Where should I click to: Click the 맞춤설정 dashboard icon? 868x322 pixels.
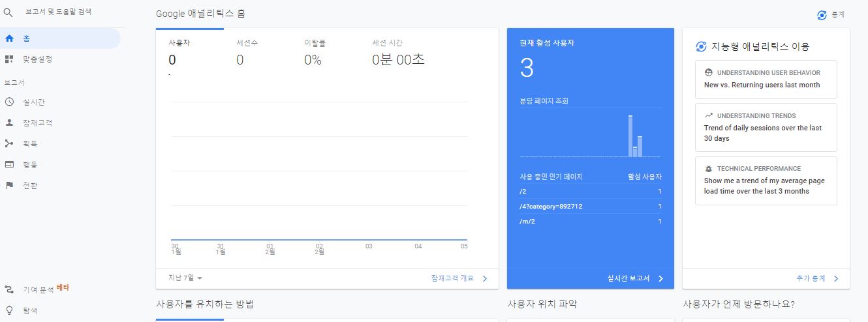pyautogui.click(x=9, y=59)
